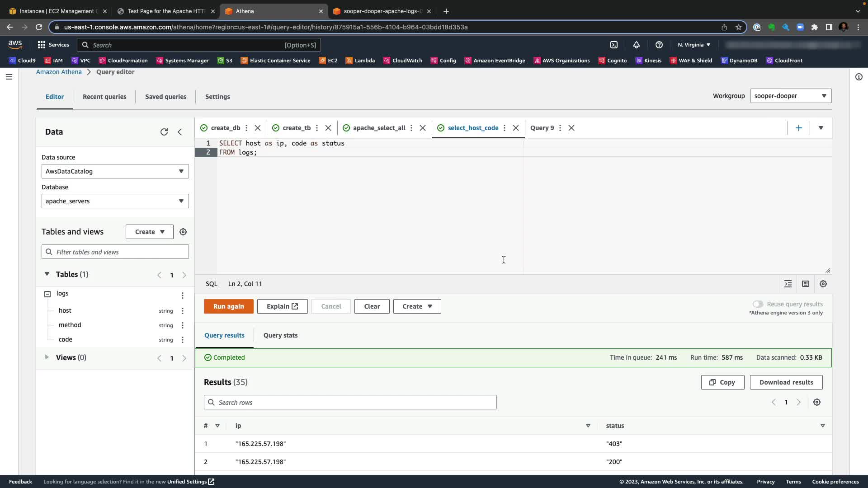This screenshot has width=868, height=488.
Task: Open the Database dropdown
Action: click(115, 201)
